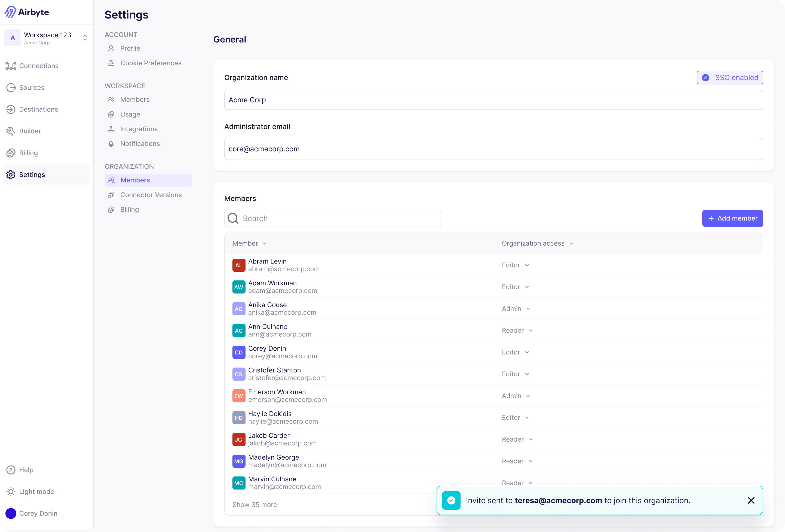Click the Add member button
The image size is (785, 532).
coord(732,219)
